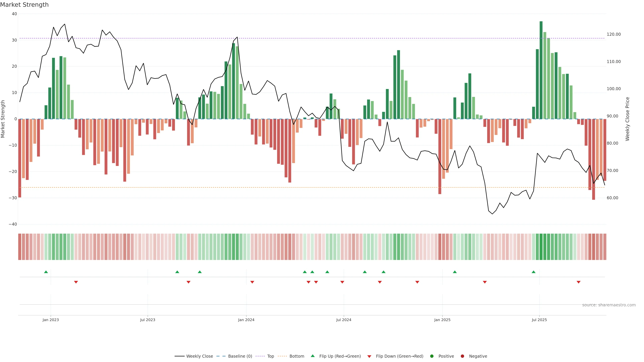Click the Positive green circle legend icon
The image size is (644, 362).
coord(432,356)
